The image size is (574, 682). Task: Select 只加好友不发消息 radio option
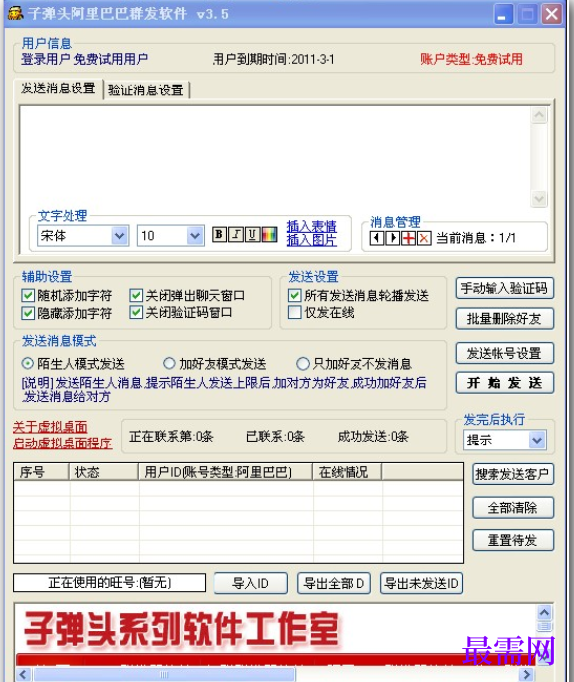302,363
